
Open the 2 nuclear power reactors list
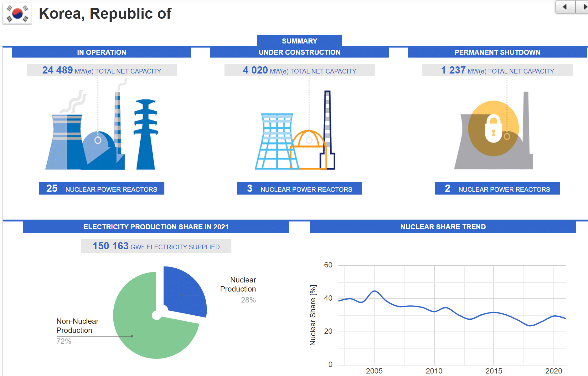497,189
